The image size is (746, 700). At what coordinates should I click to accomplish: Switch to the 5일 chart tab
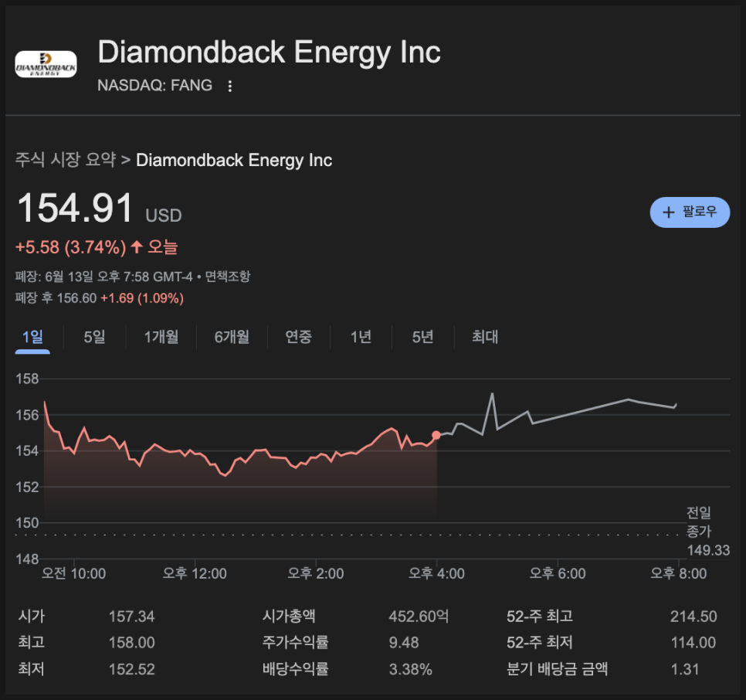click(x=94, y=338)
